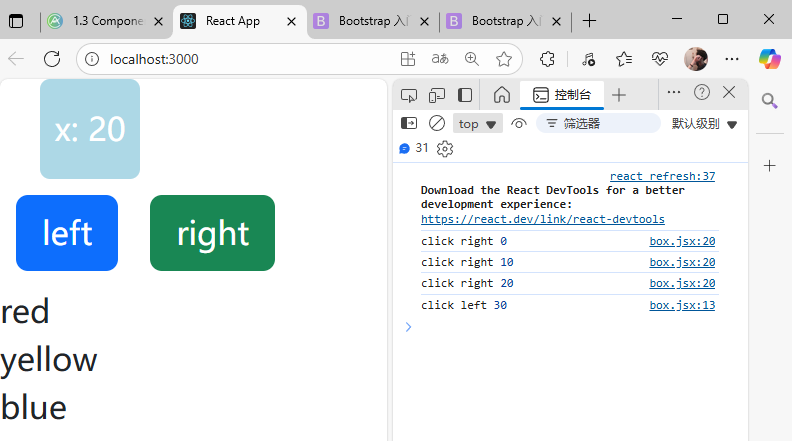This screenshot has width=792, height=441.
Task: Click the 筛选器 filter field
Action: 598,123
